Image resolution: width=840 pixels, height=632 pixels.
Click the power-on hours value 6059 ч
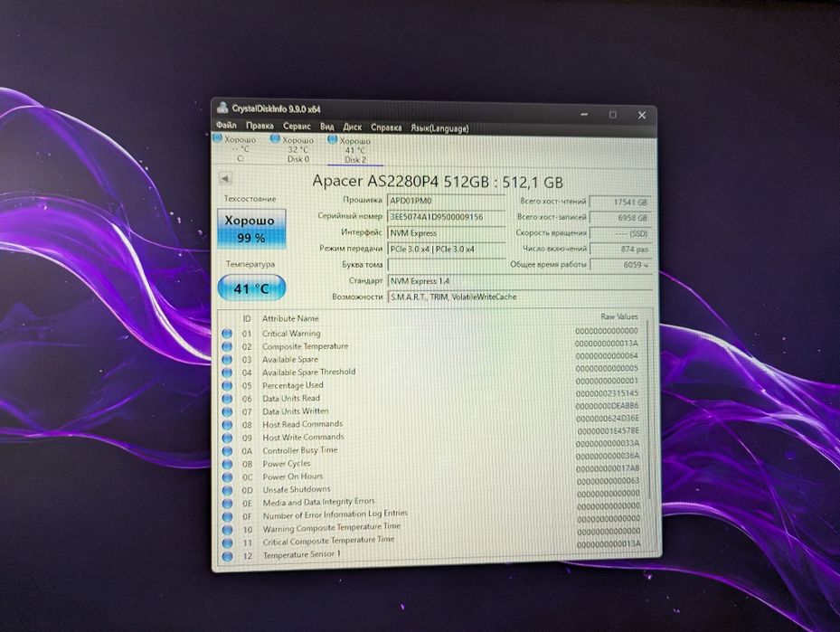tap(620, 265)
